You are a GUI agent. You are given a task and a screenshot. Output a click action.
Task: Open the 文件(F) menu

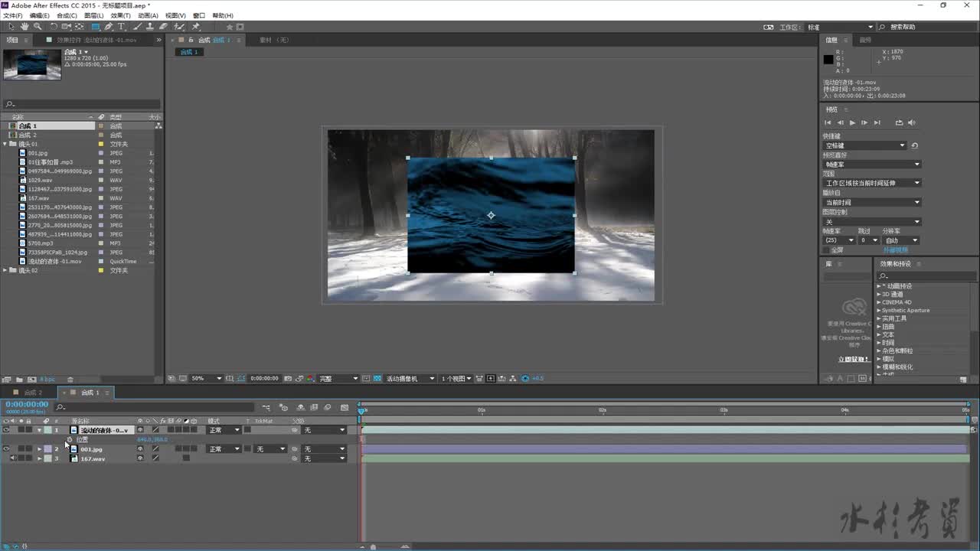(x=12, y=15)
